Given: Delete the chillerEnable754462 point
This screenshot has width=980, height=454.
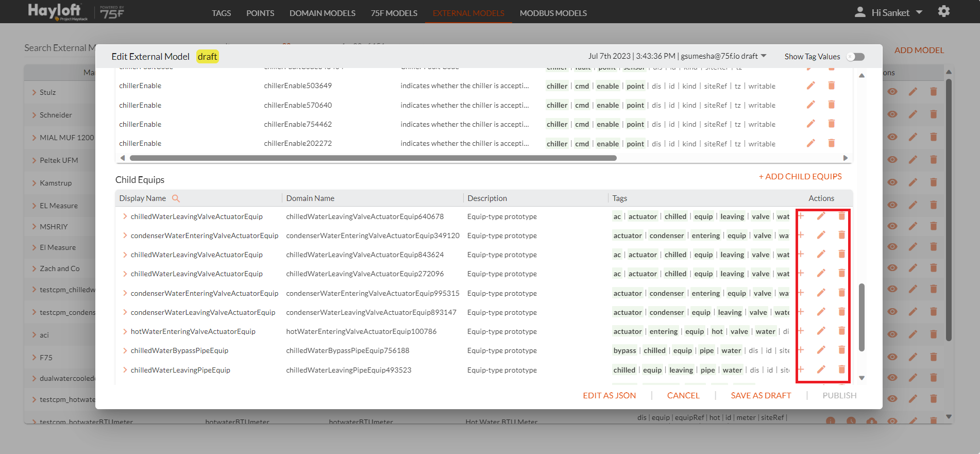Looking at the screenshot, I should point(831,124).
